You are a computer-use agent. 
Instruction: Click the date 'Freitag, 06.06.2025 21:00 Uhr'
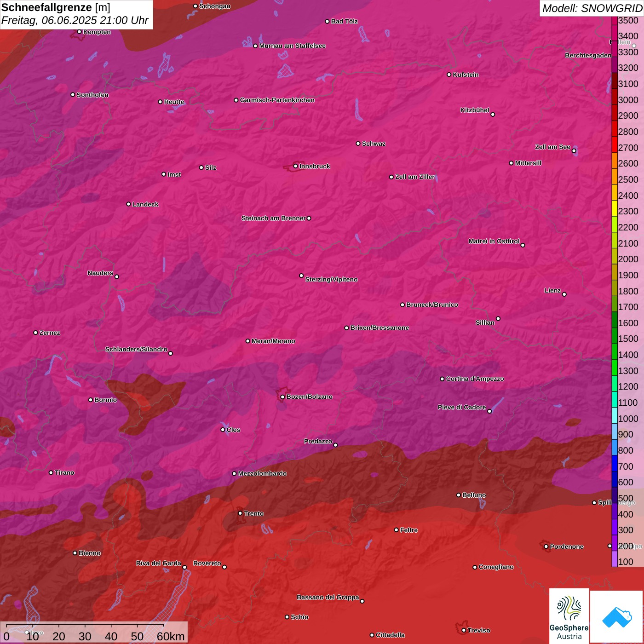75,21
